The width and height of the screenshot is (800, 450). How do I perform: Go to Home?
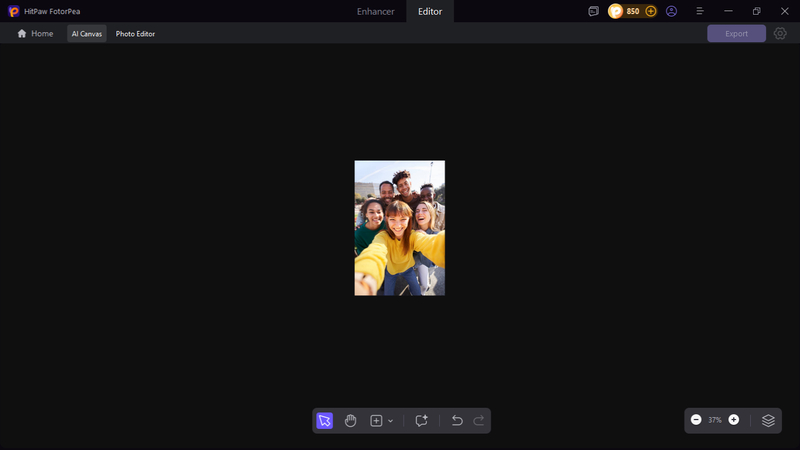click(35, 34)
